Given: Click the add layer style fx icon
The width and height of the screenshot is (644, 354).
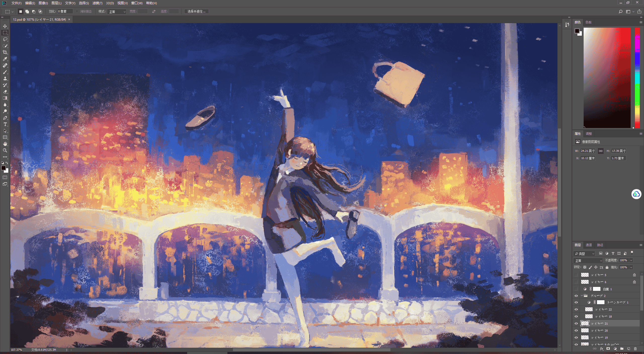Looking at the screenshot, I should (601, 349).
